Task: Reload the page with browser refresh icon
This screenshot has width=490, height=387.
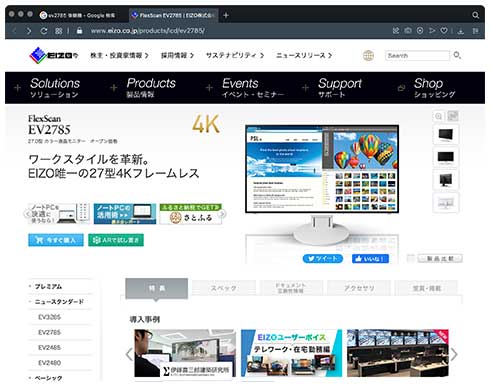Action: coord(44,31)
